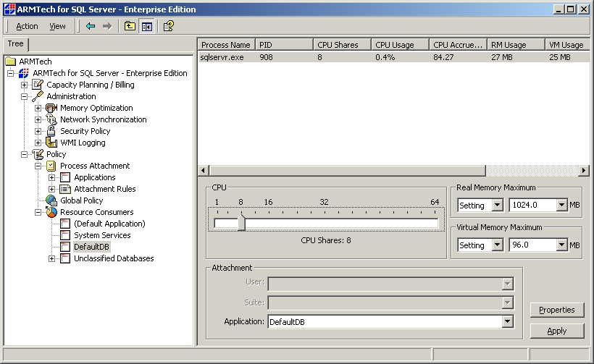The image size is (594, 364).
Task: Expand the Security Policy node
Action: 38,131
